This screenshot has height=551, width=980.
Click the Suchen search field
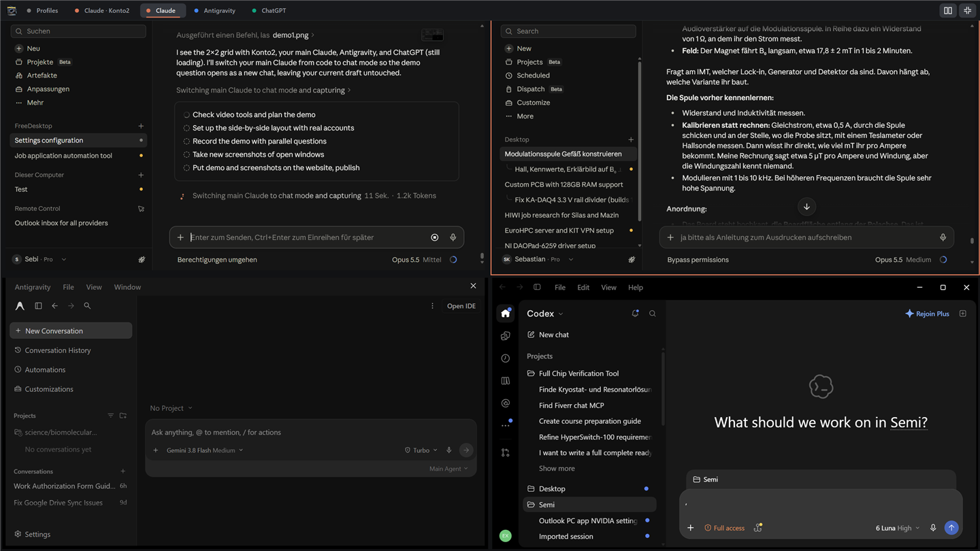point(78,31)
